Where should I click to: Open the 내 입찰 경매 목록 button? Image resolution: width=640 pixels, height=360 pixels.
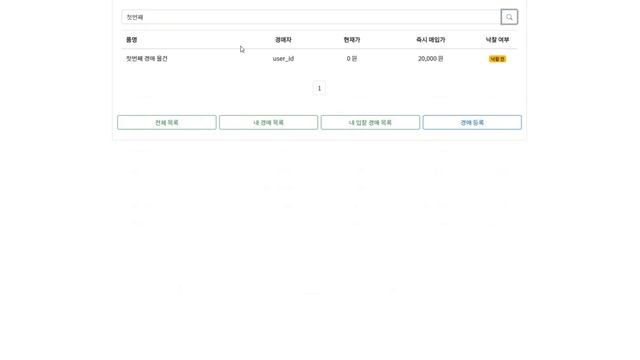(x=370, y=122)
